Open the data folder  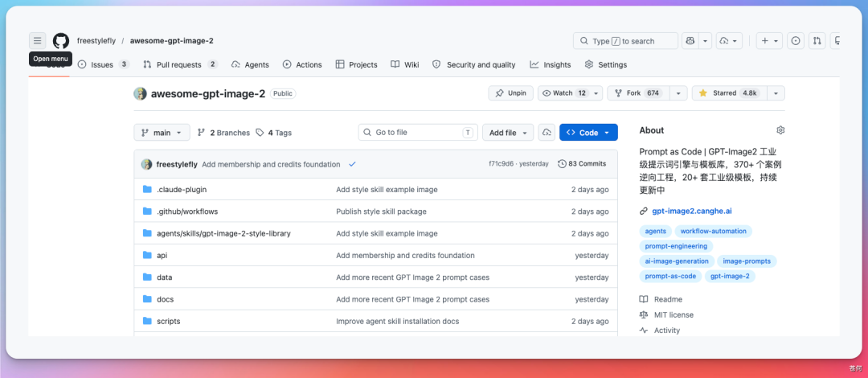165,277
